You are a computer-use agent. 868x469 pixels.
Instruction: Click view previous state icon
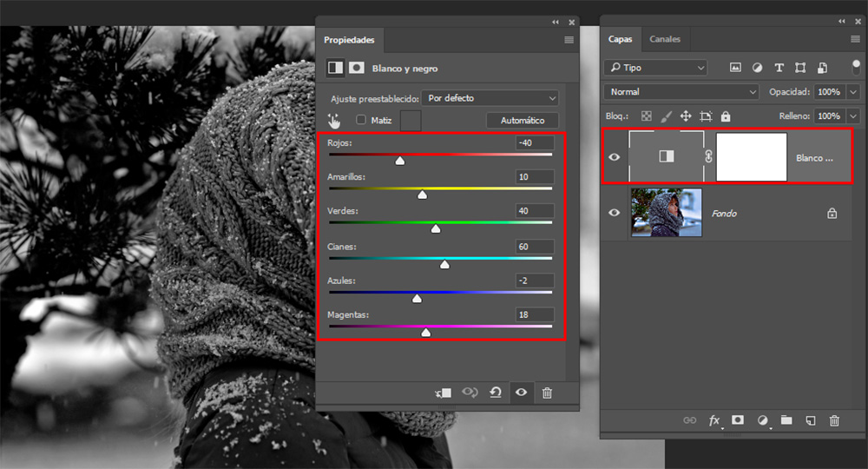click(470, 392)
